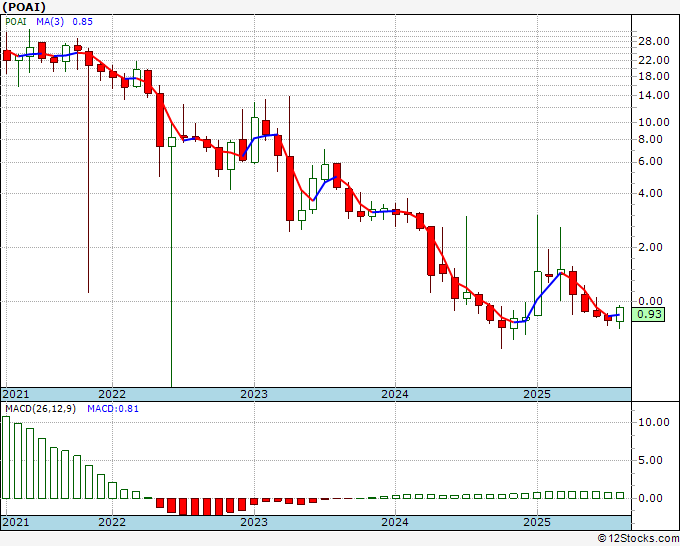Click the 2021 label on the price chart timeline
This screenshot has height=546, width=680.
pyautogui.click(x=16, y=394)
